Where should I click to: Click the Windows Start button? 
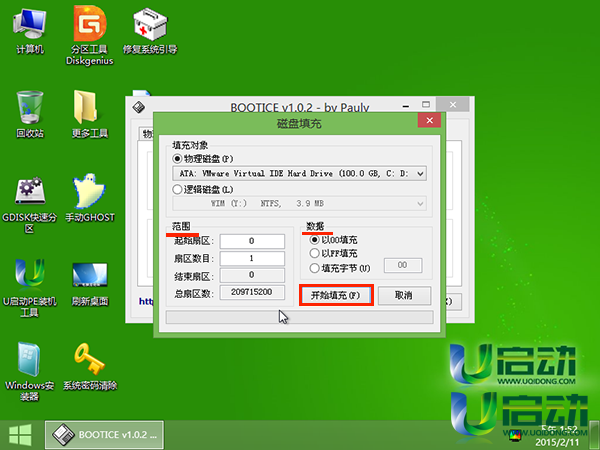20,435
